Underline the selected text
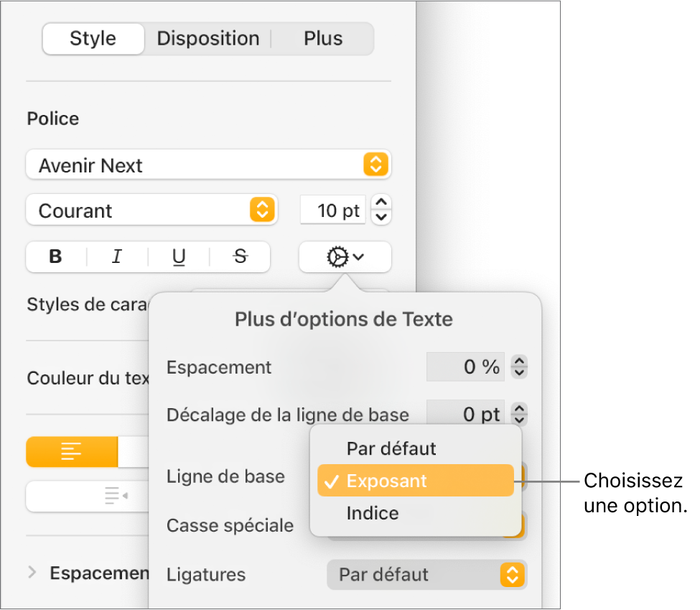The image size is (700, 610). [179, 257]
